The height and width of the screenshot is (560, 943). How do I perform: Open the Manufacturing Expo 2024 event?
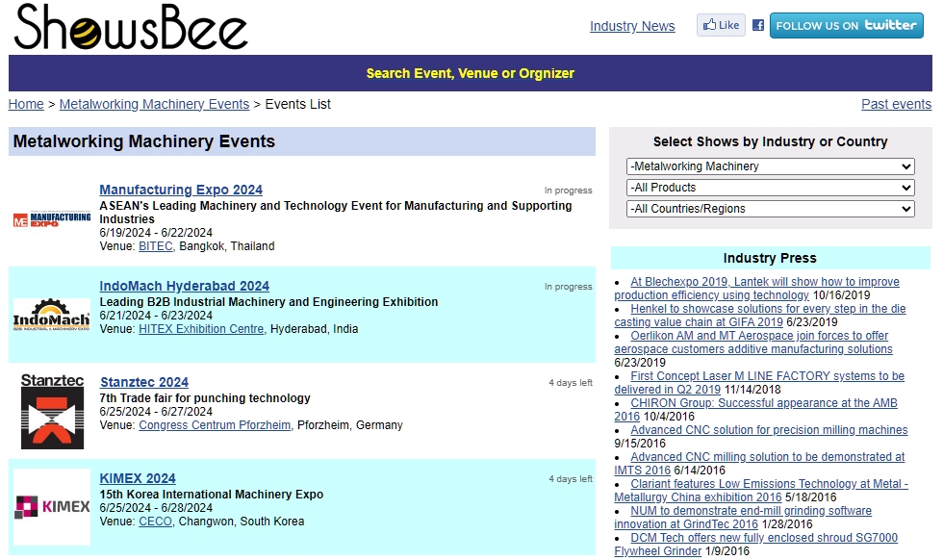click(181, 190)
